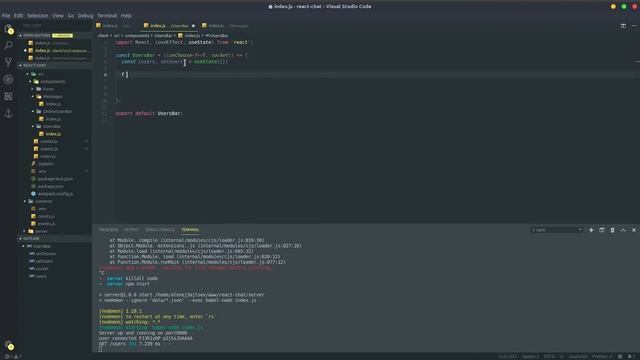Select the Terminal panel tab

(x=190, y=230)
